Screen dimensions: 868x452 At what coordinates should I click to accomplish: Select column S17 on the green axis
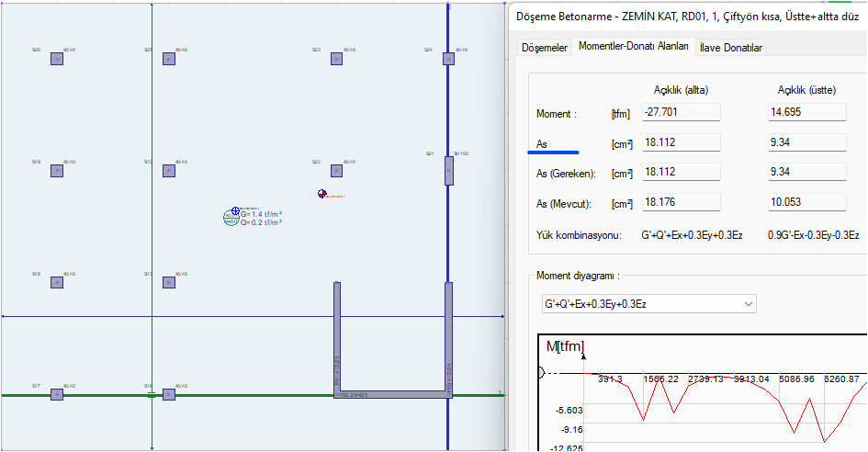pyautogui.click(x=56, y=394)
